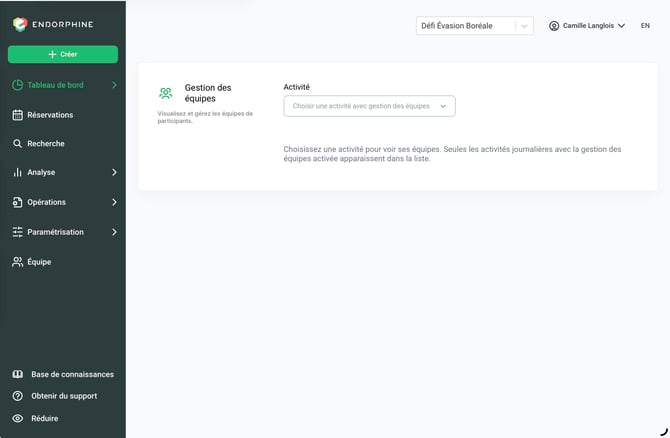The width and height of the screenshot is (670, 438).
Task: Open the Tableau de bord pie-chart icon
Action: (x=18, y=85)
